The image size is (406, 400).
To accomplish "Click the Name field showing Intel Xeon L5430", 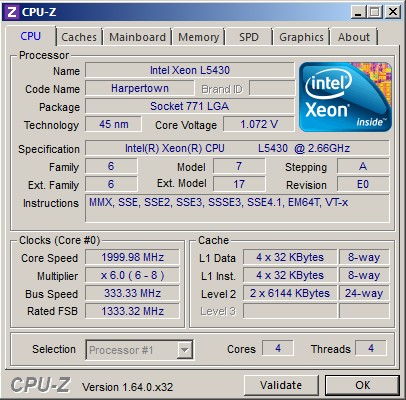I will coord(190,70).
